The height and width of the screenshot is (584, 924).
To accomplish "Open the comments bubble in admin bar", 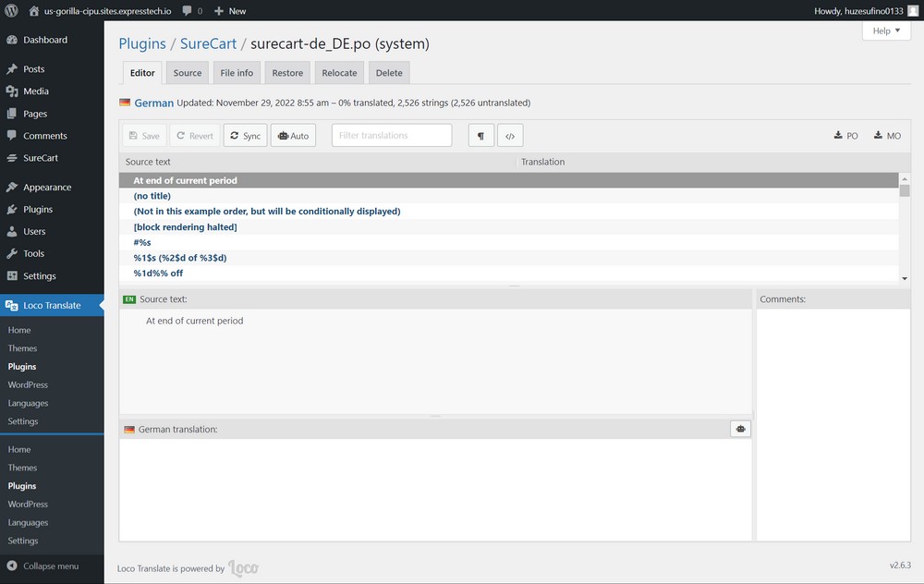I will pyautogui.click(x=192, y=11).
